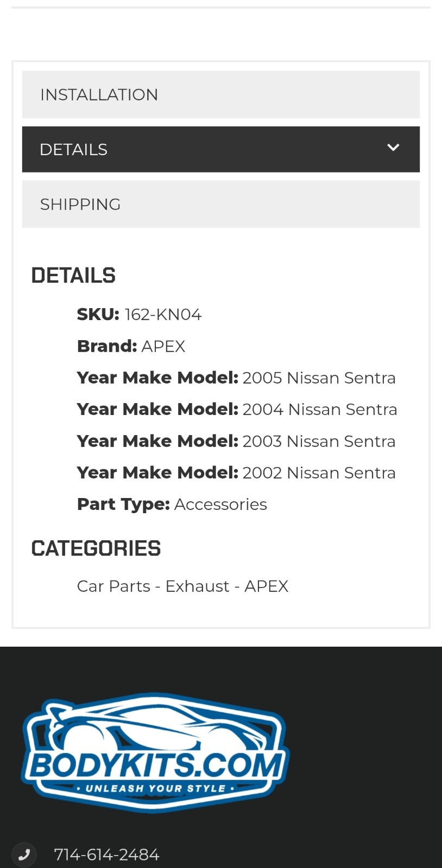Select the 2003 Nissan Sentra entry
The width and height of the screenshot is (442, 868).
coord(319,441)
